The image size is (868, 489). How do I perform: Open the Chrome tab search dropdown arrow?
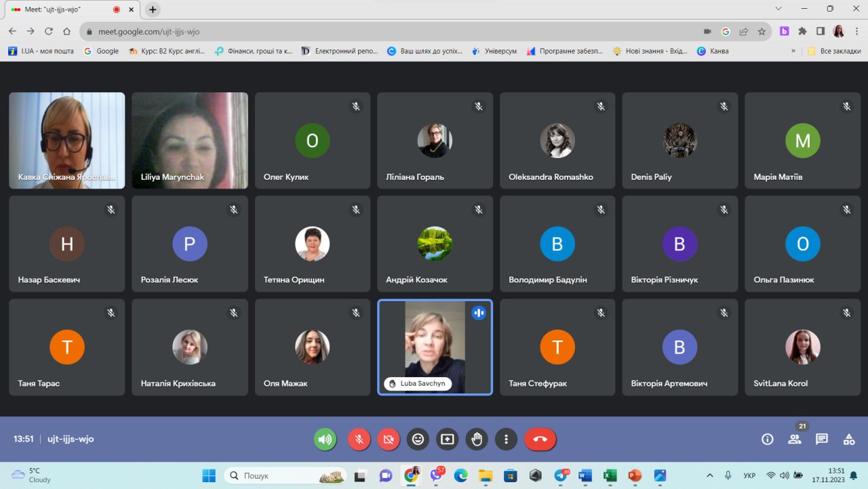click(x=779, y=9)
